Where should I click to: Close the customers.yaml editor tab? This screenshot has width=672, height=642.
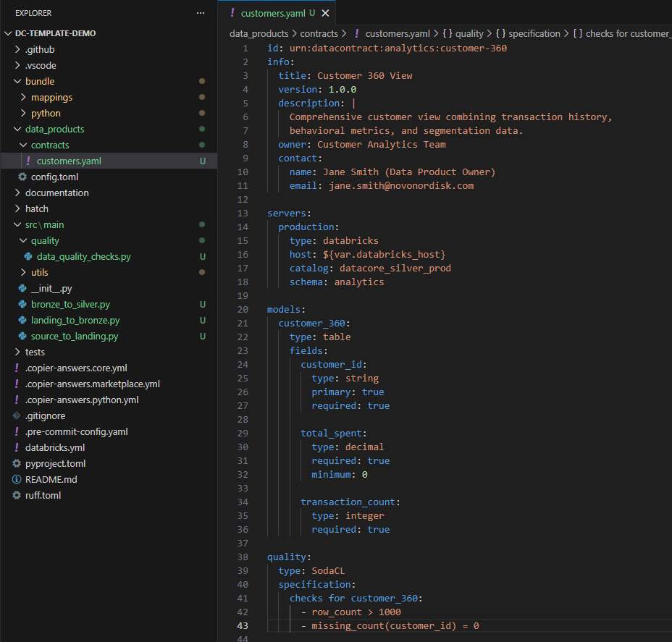(326, 13)
